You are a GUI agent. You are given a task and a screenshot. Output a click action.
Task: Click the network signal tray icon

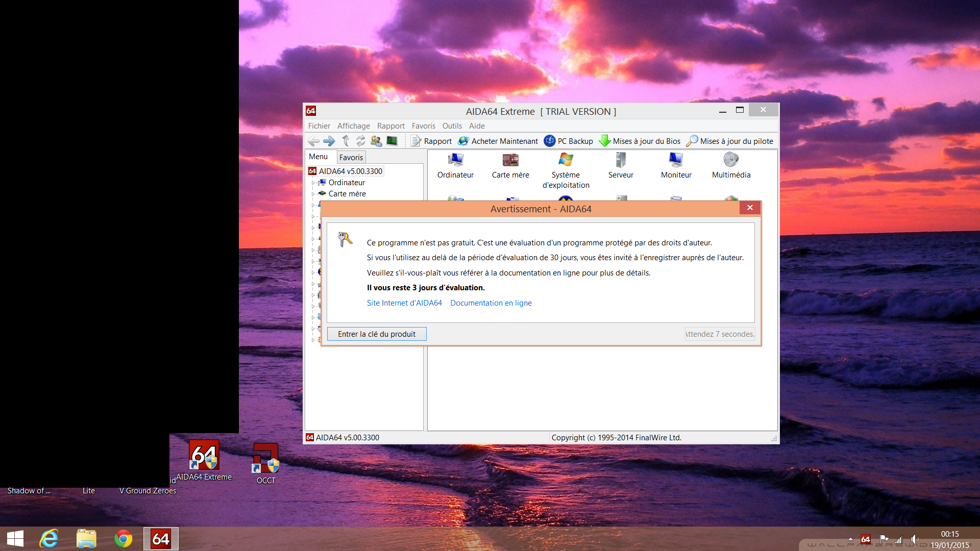899,539
